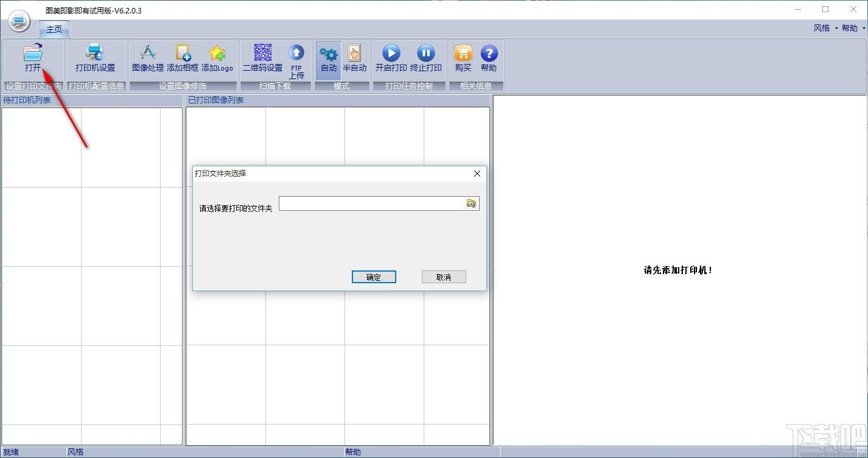The height and width of the screenshot is (458, 868).
Task: Stop printing with 终止打印 button
Action: click(425, 54)
